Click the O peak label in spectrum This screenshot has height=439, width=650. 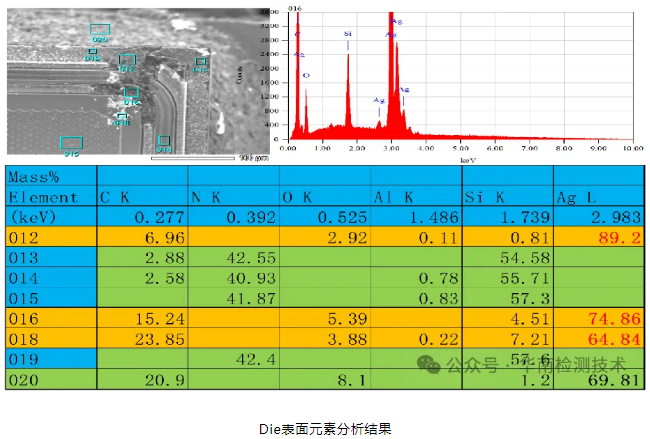coord(306,75)
